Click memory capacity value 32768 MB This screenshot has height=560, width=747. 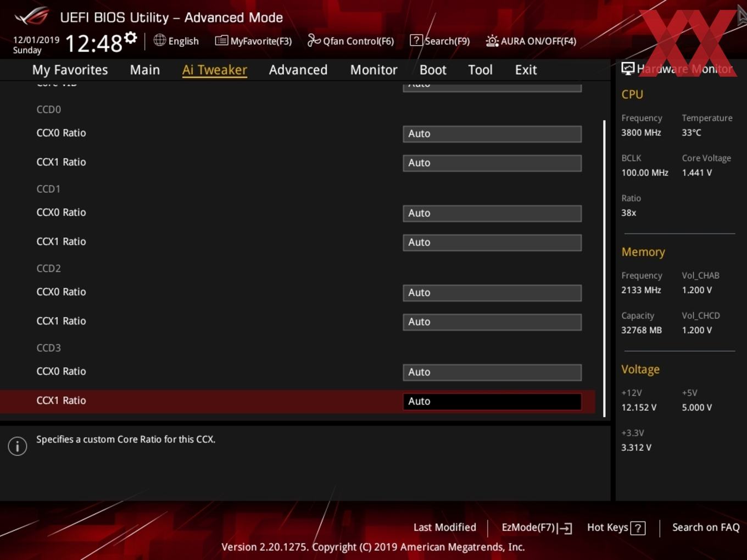click(x=642, y=330)
